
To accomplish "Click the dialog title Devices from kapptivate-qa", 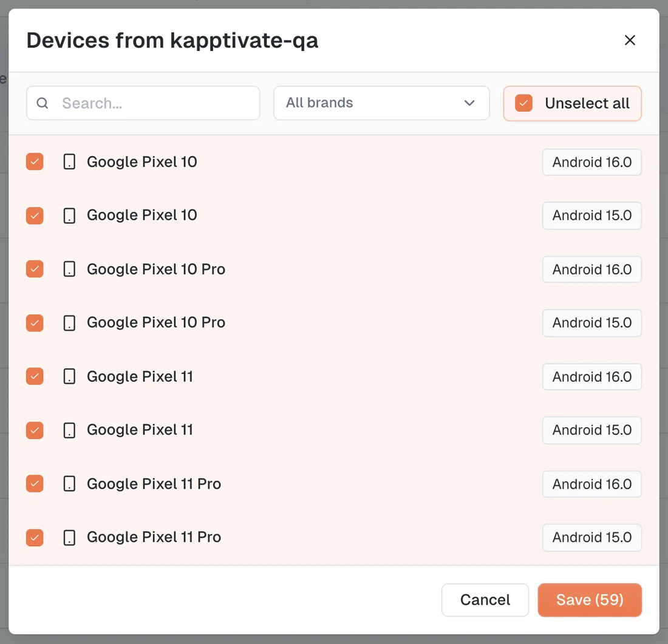I will tap(172, 41).
